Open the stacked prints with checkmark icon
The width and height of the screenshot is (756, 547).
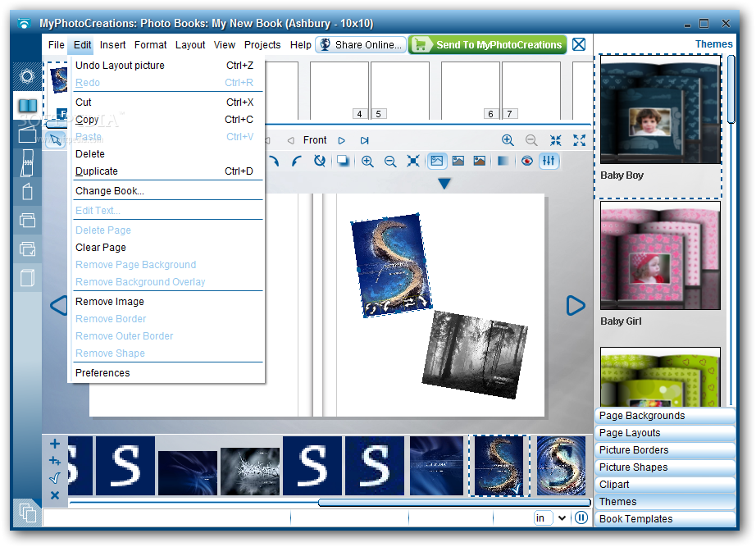(x=28, y=249)
